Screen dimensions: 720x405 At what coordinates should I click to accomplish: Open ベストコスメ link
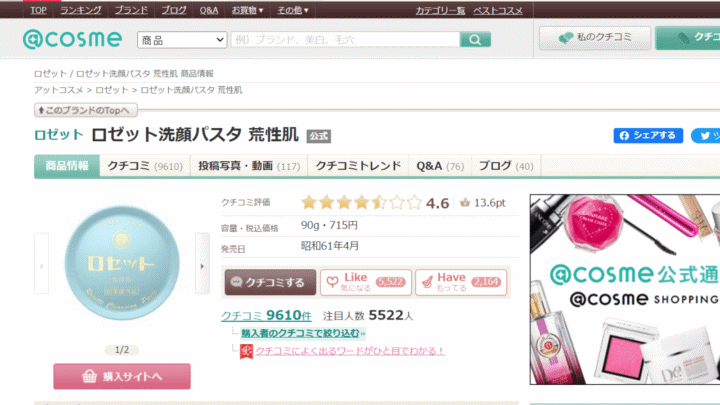[x=498, y=11]
